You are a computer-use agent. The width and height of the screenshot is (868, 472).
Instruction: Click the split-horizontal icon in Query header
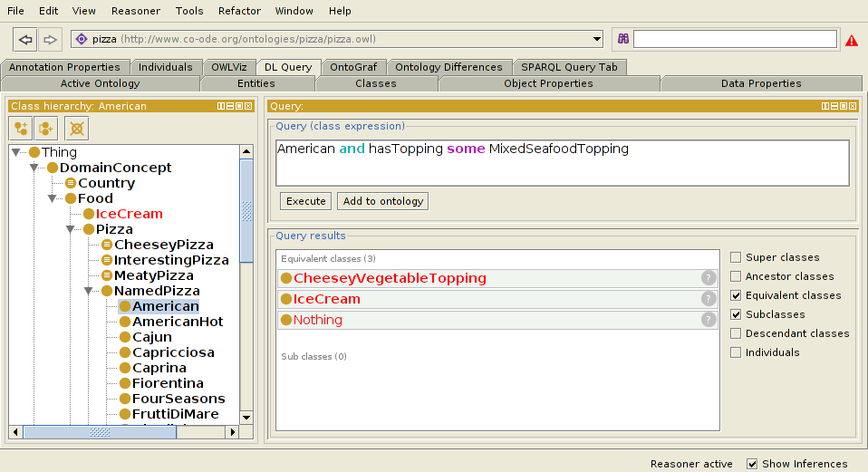click(x=834, y=106)
